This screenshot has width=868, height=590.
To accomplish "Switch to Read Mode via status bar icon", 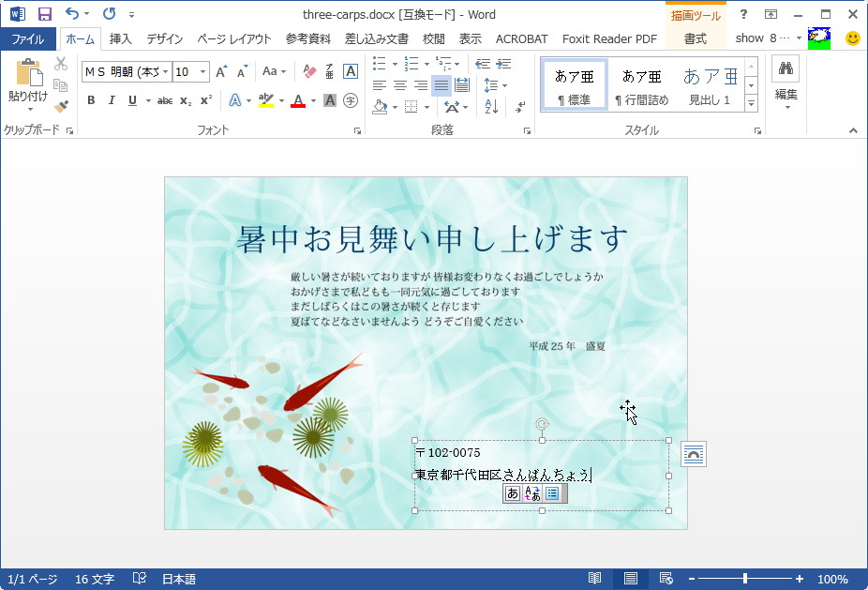I will click(595, 579).
